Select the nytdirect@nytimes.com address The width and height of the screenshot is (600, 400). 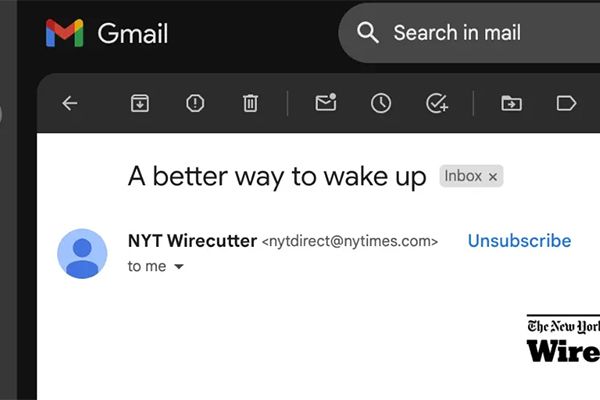(350, 242)
